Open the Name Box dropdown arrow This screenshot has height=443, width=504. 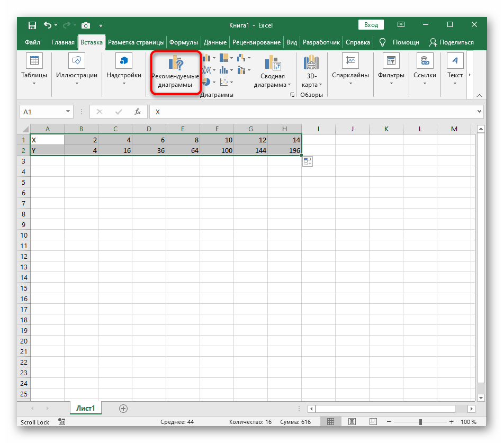[x=68, y=112]
